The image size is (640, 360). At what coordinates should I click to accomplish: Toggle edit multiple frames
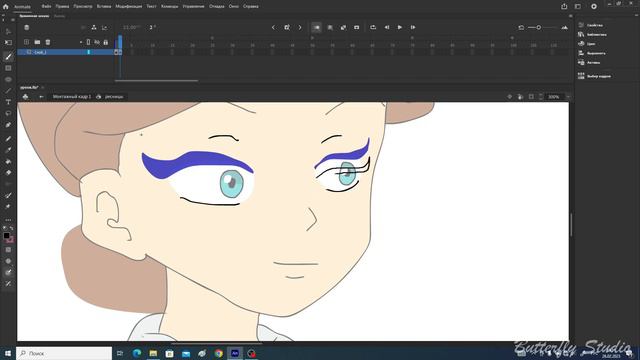pyautogui.click(x=330, y=27)
